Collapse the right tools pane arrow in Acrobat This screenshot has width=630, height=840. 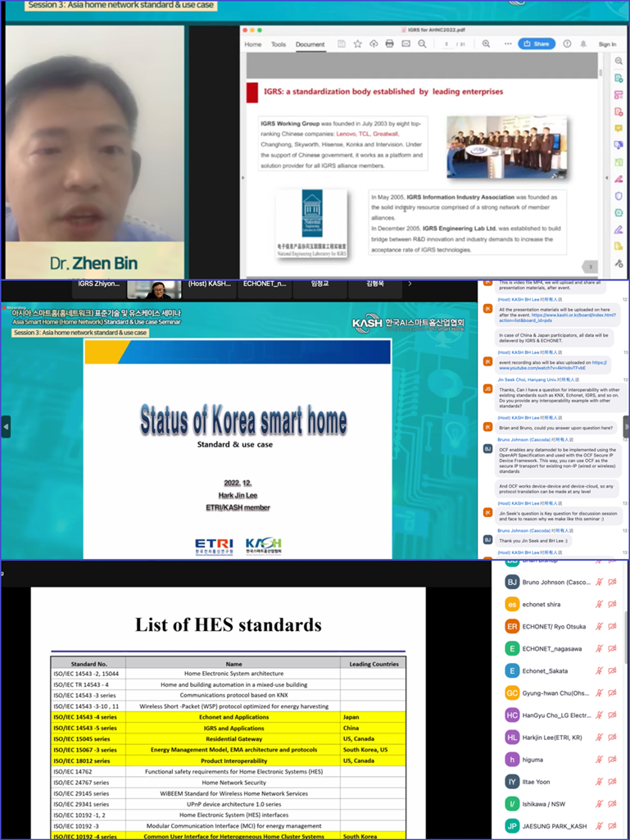(x=606, y=177)
